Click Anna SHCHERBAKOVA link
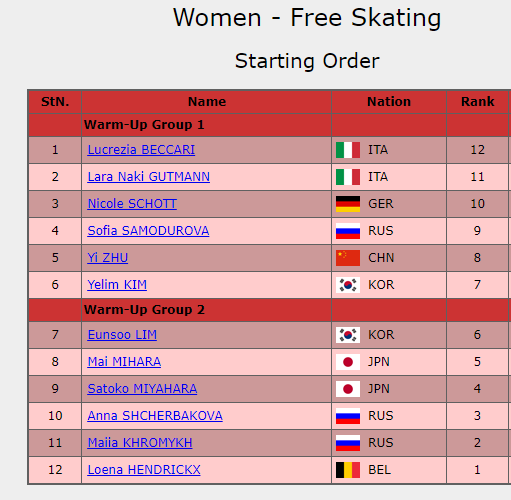The width and height of the screenshot is (511, 500). tap(155, 416)
